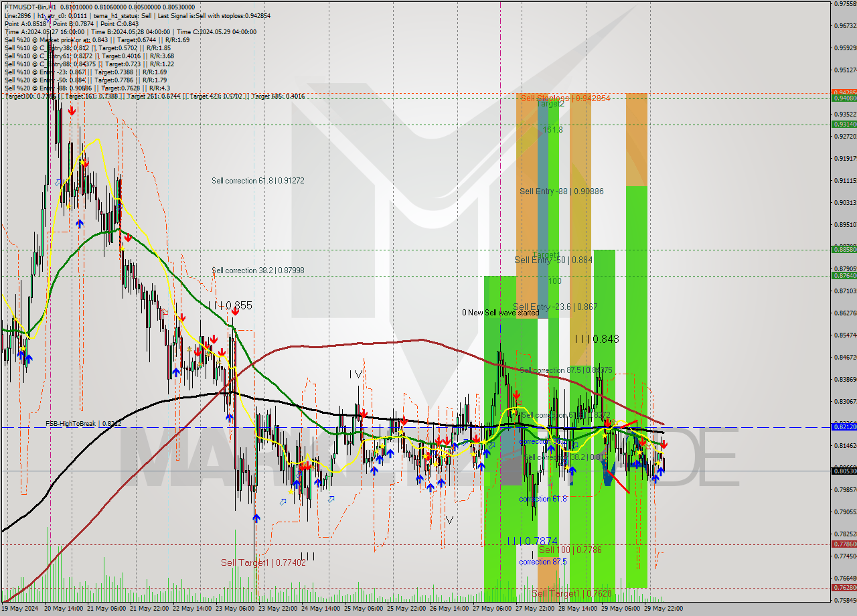The image size is (857, 616).
Task: Click the '19 May 2024' time axis label
Action: 20,609
